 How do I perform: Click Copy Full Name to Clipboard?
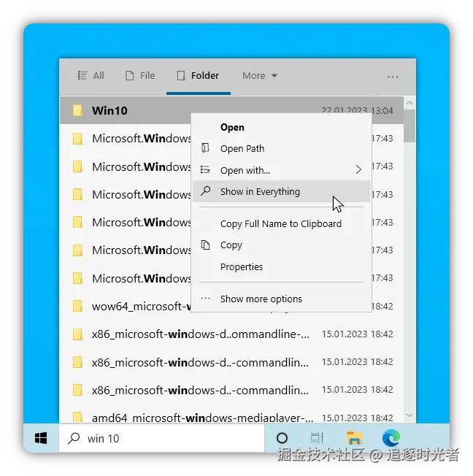[281, 223]
